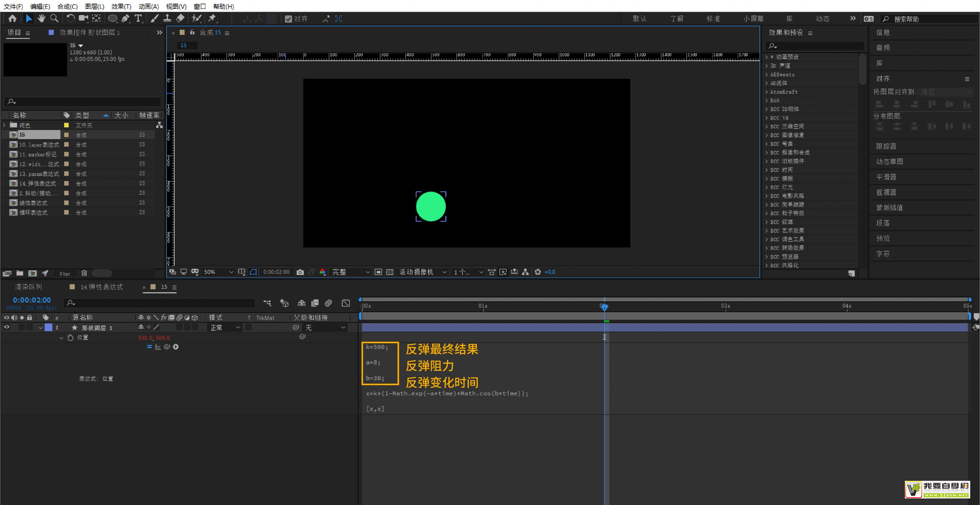The image size is (980, 505).
Task: Hide 形状图层 1 with eye icon
Action: [x=7, y=327]
